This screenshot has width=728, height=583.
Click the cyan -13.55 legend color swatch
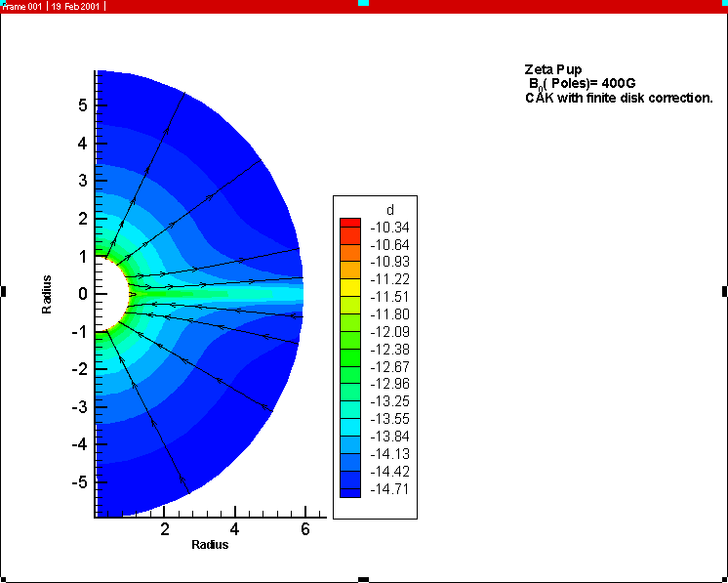[x=350, y=420]
